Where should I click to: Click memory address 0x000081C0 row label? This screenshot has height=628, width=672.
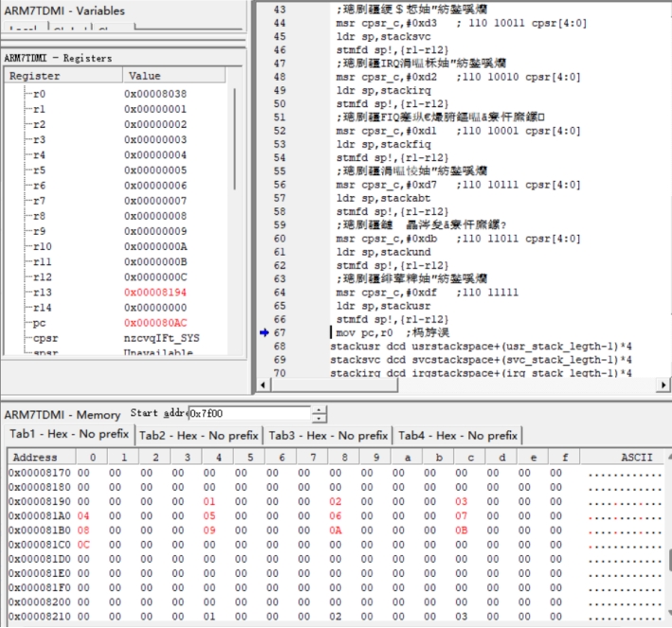coord(40,545)
